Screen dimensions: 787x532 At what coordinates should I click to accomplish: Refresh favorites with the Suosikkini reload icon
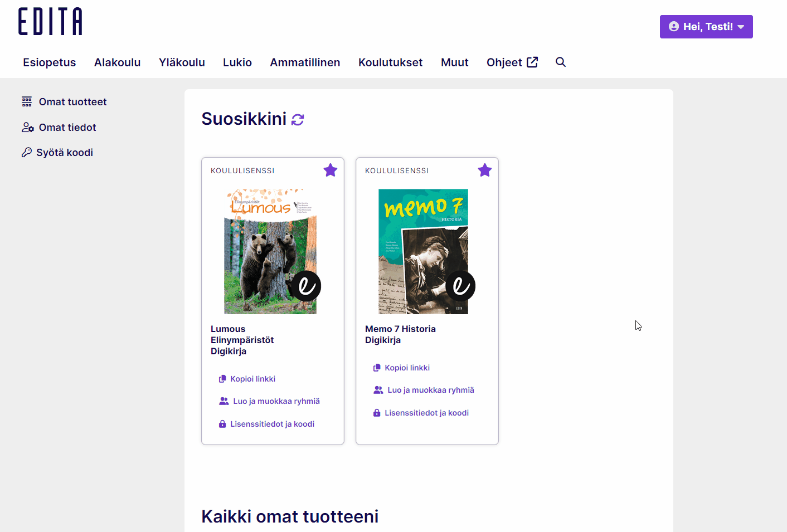tap(298, 119)
